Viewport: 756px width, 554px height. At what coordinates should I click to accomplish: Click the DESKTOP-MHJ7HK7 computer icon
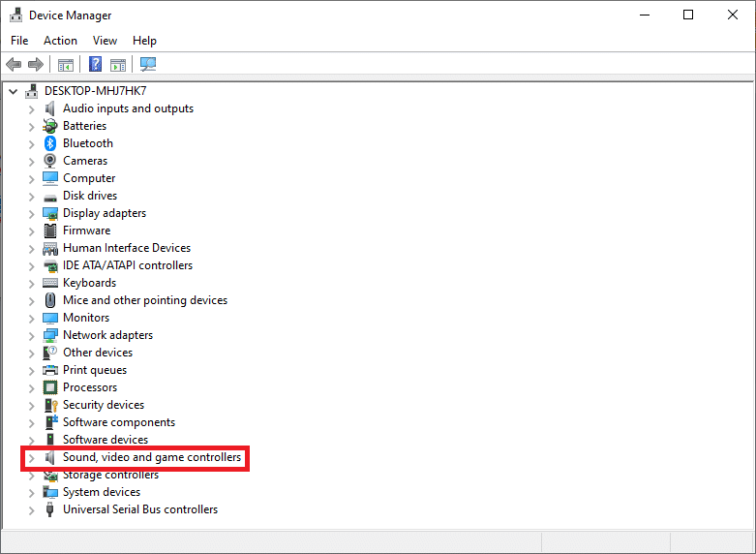click(x=32, y=91)
